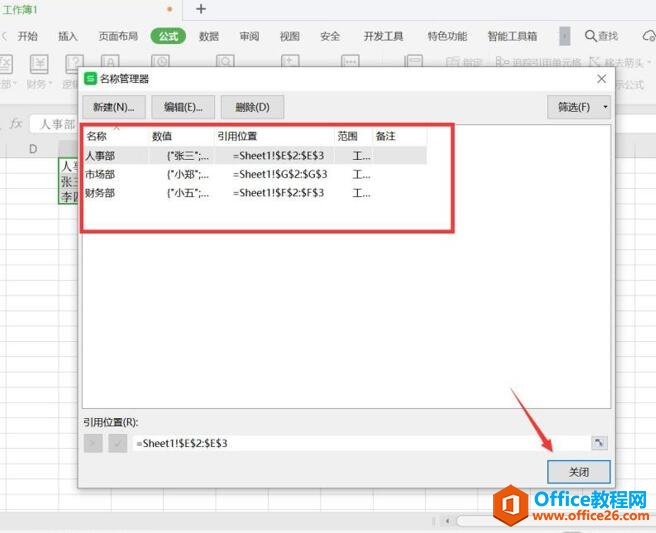This screenshot has width=656, height=533.
Task: Sort by the 引用位置 column header
Action: [274, 136]
